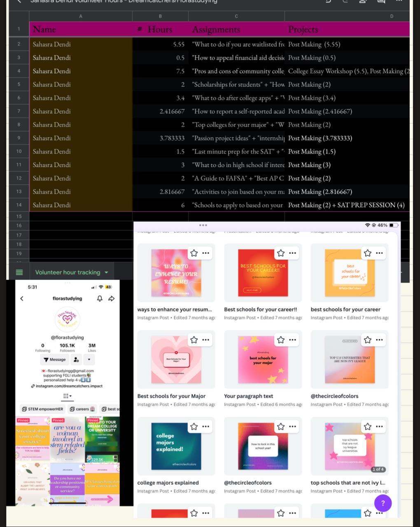Go back from the florastudying TikTok profile
The image size is (420, 527).
click(x=22, y=298)
